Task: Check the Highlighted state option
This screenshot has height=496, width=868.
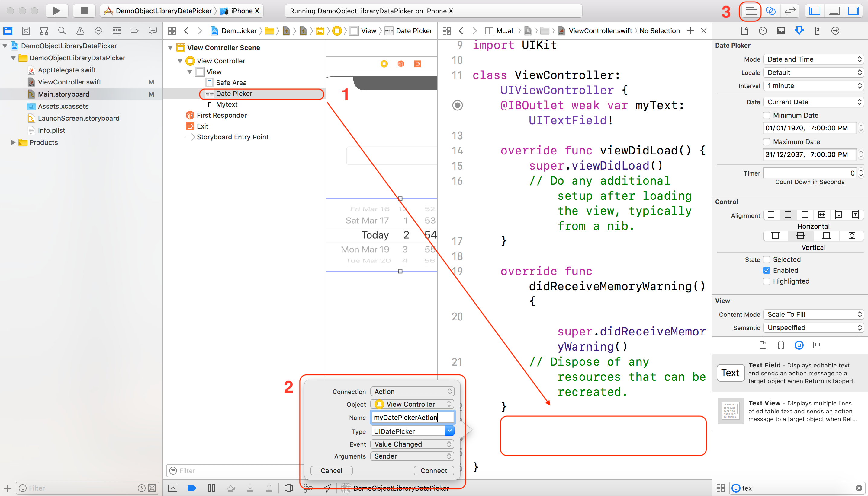Action: coord(767,281)
